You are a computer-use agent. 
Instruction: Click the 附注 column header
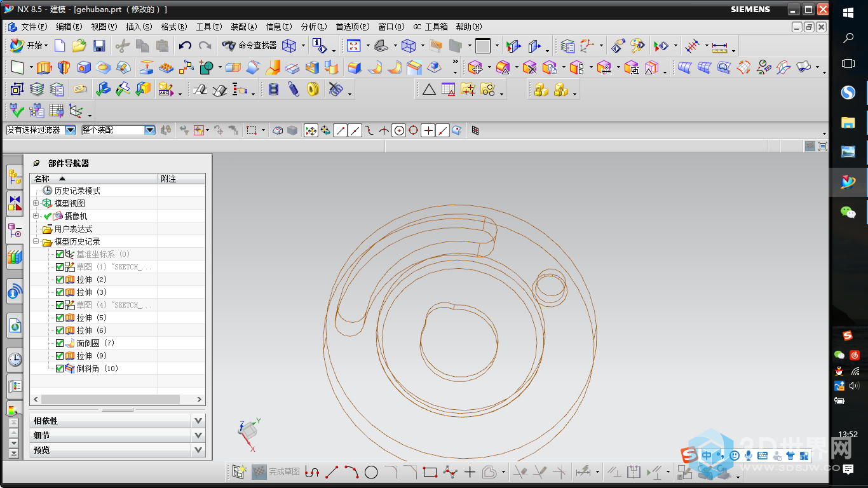point(181,179)
